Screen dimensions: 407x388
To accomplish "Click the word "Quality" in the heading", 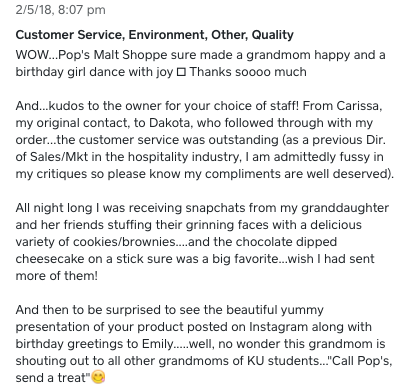I will tap(273, 35).
